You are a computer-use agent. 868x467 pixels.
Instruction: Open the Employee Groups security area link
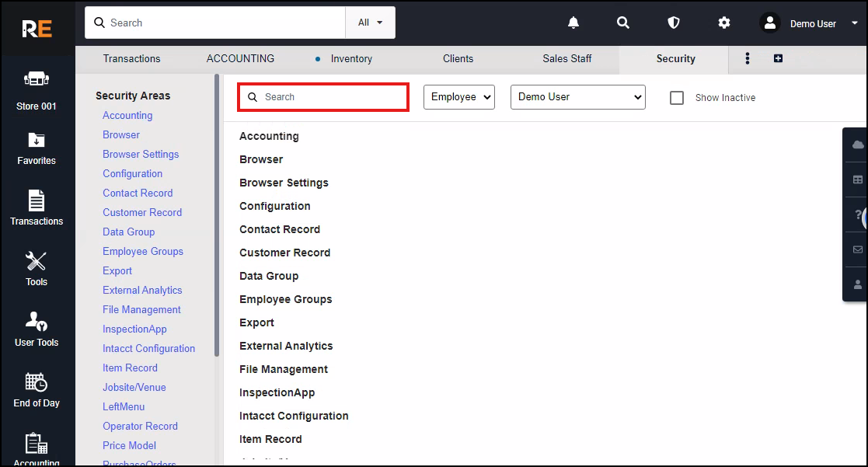(x=143, y=252)
